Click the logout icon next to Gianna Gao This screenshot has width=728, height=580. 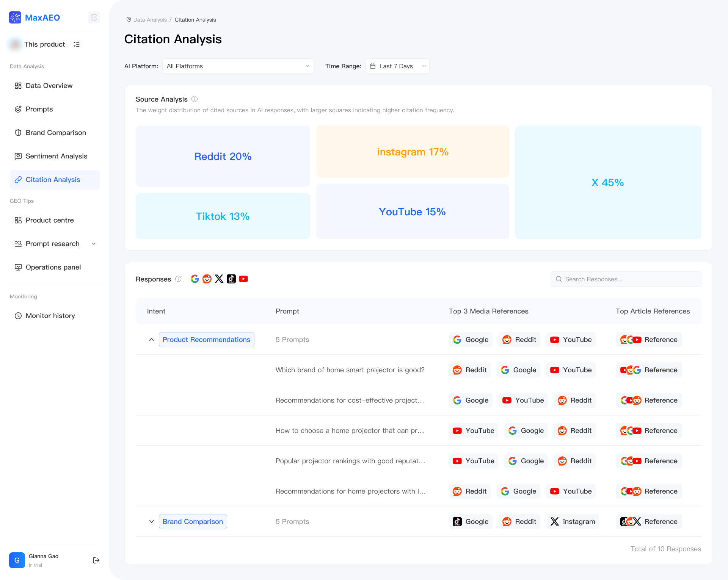[96, 560]
